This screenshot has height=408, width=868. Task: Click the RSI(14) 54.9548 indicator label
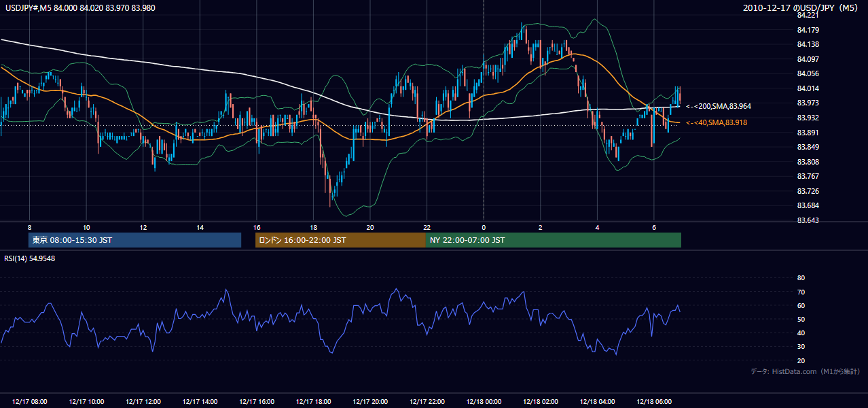[x=30, y=258]
